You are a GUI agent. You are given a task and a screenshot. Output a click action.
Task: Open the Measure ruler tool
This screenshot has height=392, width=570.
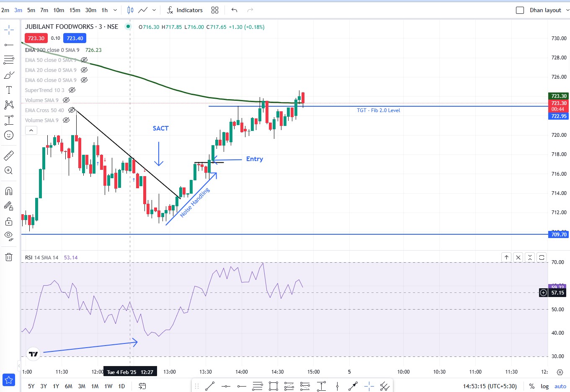tap(8, 155)
